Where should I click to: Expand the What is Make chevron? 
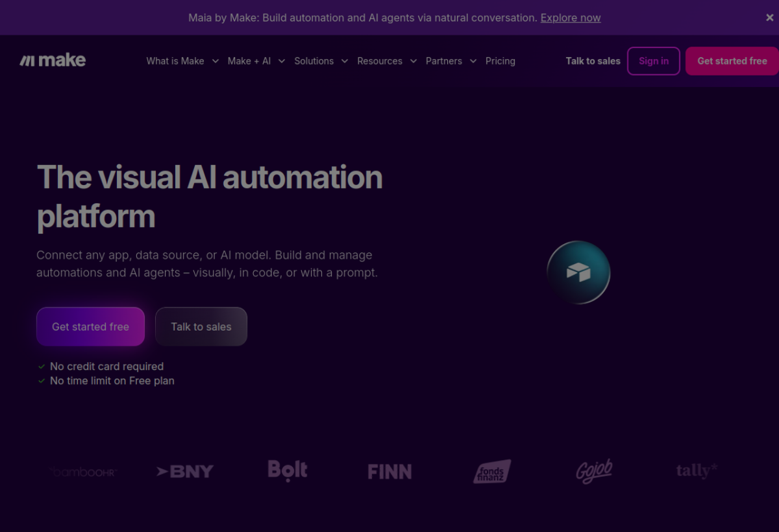(x=216, y=61)
